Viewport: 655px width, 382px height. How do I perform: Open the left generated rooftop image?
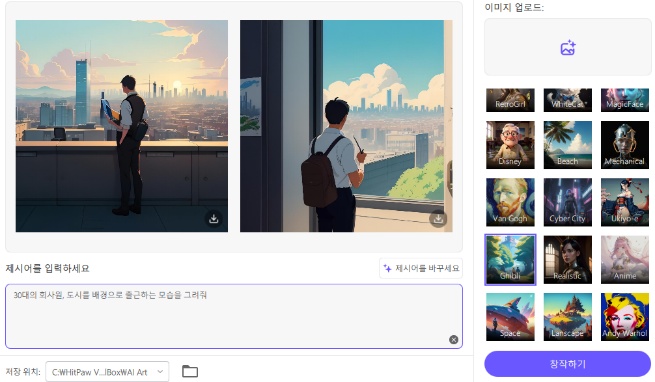[x=122, y=126]
